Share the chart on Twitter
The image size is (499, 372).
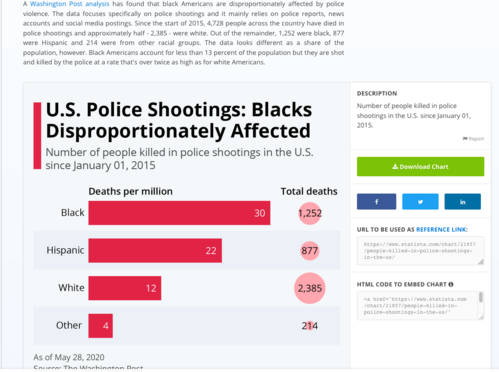point(420,202)
